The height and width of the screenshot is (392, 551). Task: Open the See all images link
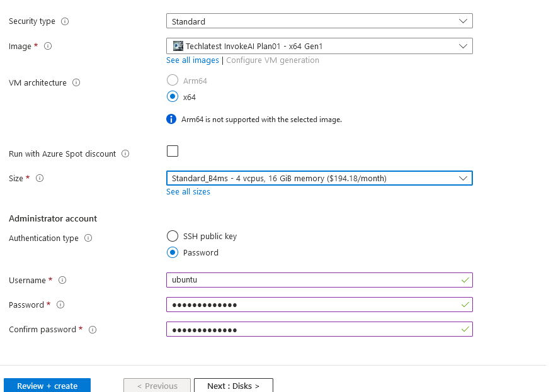[193, 60]
